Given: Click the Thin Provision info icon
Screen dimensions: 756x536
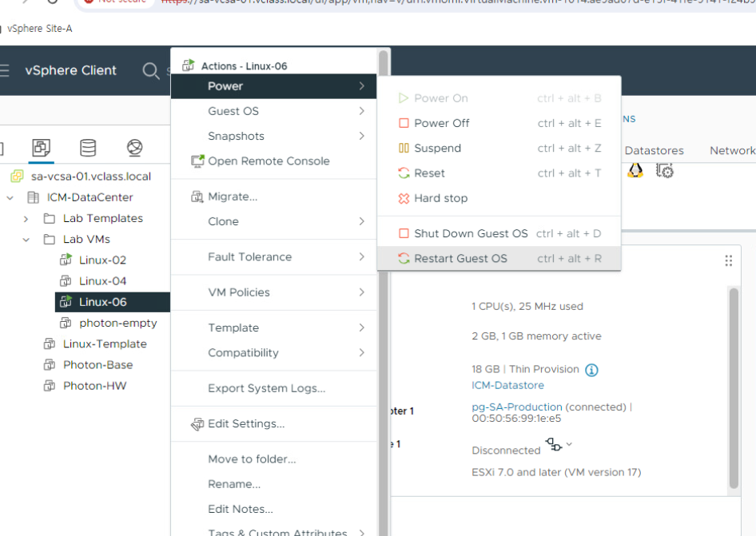Looking at the screenshot, I should coord(591,370).
